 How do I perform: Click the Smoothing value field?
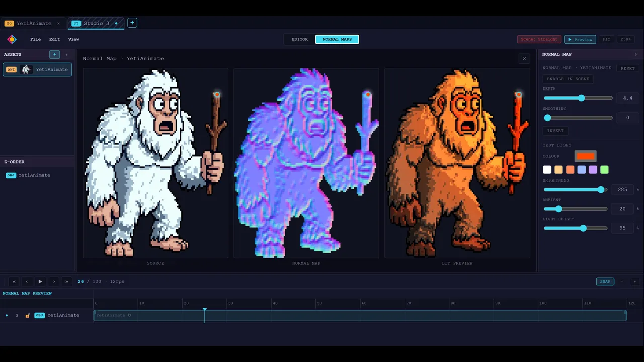tap(628, 118)
